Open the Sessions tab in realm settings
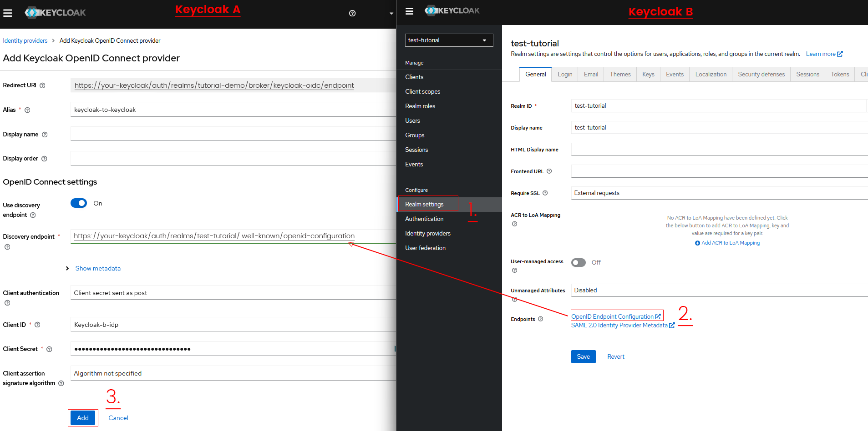This screenshot has height=431, width=868. coord(807,74)
